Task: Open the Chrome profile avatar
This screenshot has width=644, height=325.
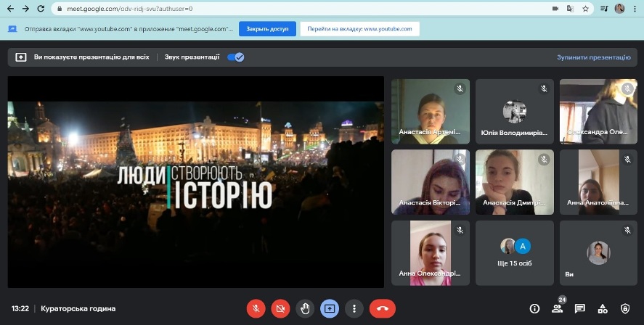Action: click(619, 8)
